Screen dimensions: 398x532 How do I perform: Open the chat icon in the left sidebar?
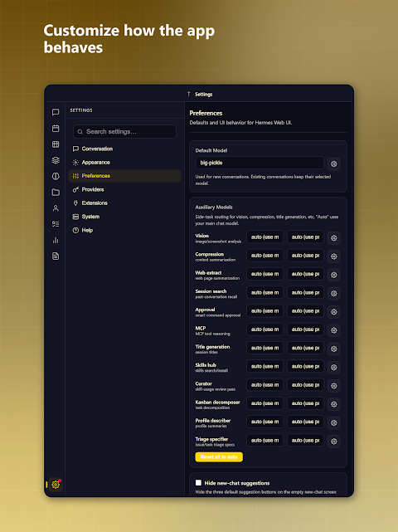pyautogui.click(x=56, y=112)
